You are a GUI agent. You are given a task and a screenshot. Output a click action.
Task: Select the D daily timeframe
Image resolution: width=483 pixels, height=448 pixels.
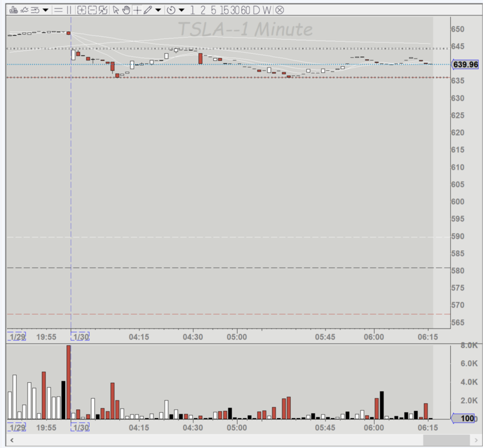pyautogui.click(x=256, y=10)
